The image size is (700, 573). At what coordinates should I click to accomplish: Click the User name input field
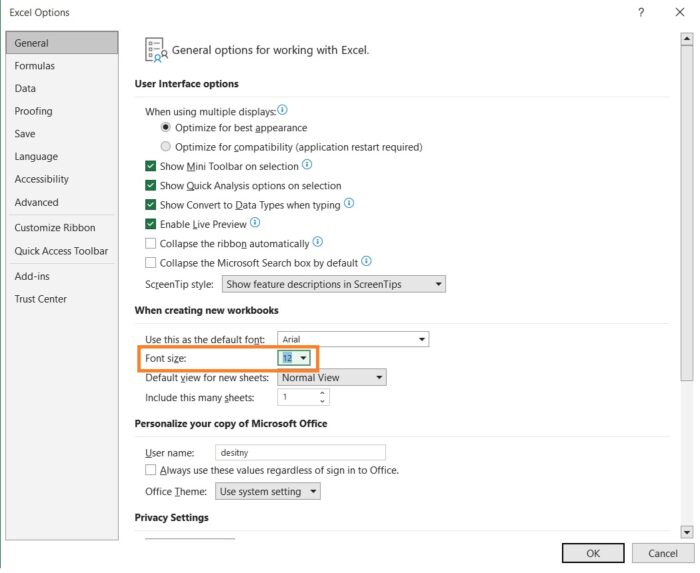point(300,453)
